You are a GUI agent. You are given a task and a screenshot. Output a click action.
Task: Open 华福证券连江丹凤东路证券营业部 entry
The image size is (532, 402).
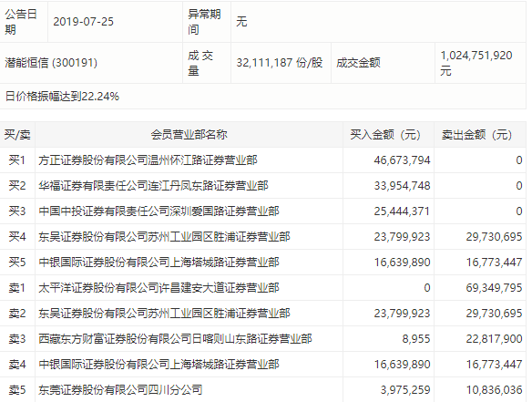[x=153, y=186]
